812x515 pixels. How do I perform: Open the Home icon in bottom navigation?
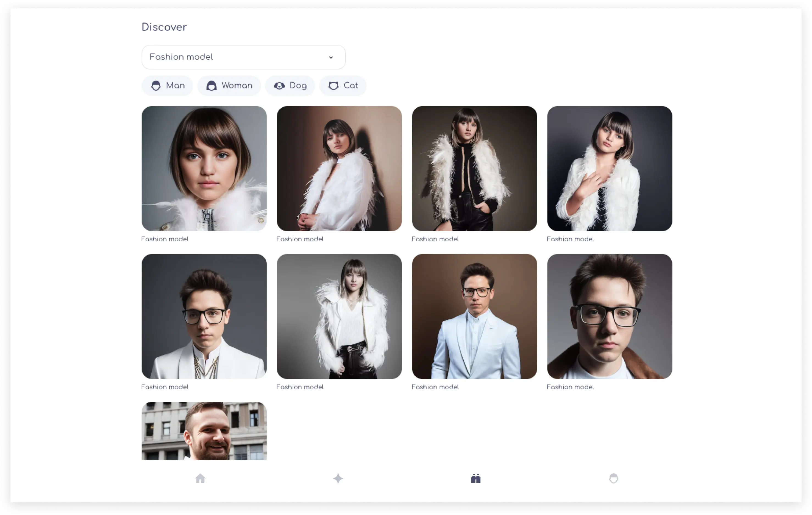200,478
